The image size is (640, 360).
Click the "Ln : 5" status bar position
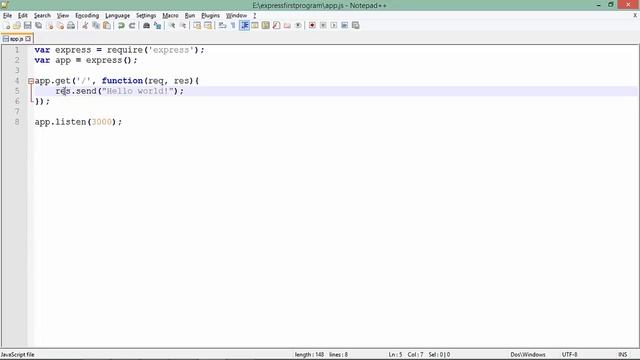pyautogui.click(x=395, y=355)
